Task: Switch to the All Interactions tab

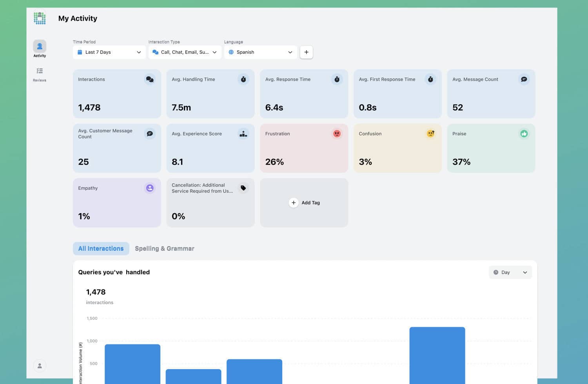Action: click(101, 248)
